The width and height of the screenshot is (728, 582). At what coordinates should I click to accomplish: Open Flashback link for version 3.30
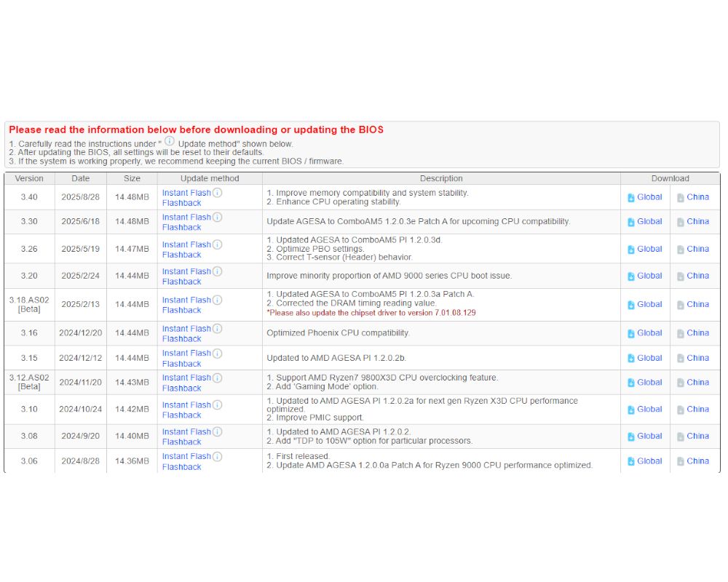click(181, 228)
